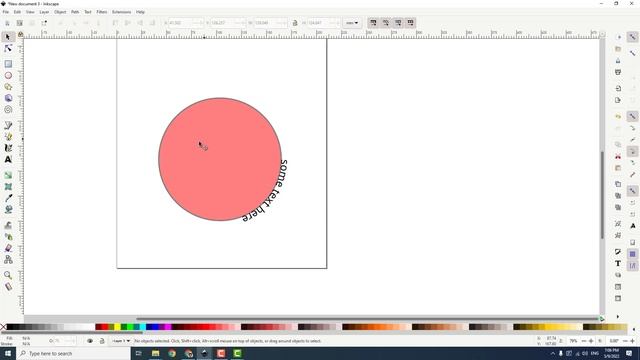Select the Selector arrow tool
Image resolution: width=640 pixels, height=360 pixels.
(8, 37)
